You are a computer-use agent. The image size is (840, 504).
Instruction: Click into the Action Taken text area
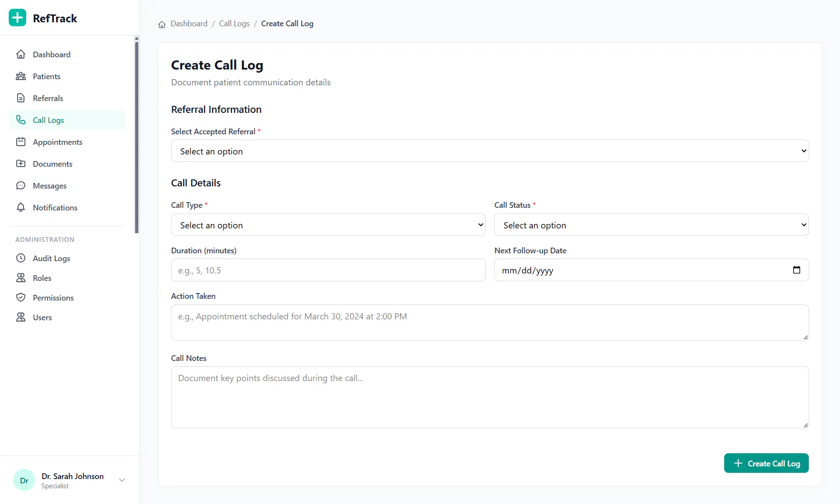click(x=490, y=322)
